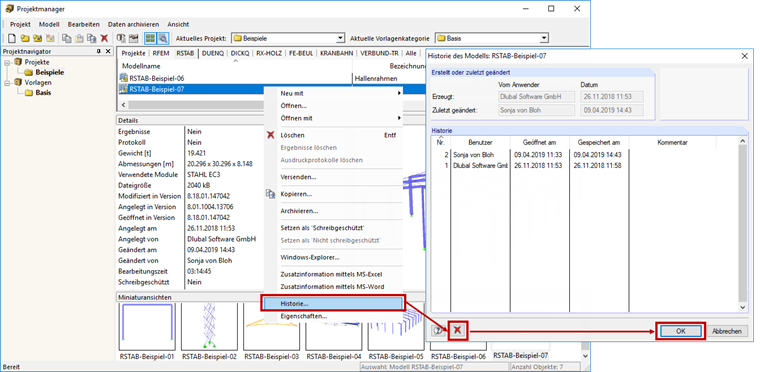Switch to the Projekte tab
The height and width of the screenshot is (372, 760).
[x=133, y=53]
